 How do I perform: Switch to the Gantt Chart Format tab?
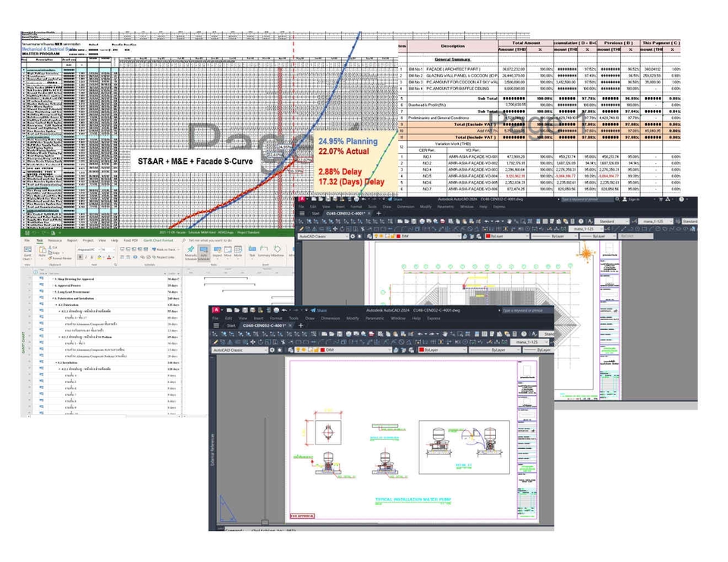(158, 240)
